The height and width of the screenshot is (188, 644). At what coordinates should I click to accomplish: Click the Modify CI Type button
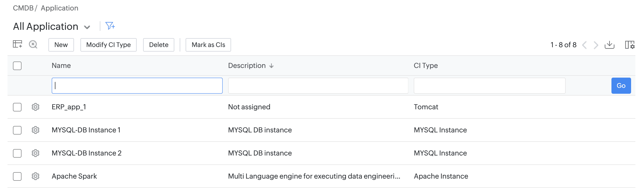[108, 45]
